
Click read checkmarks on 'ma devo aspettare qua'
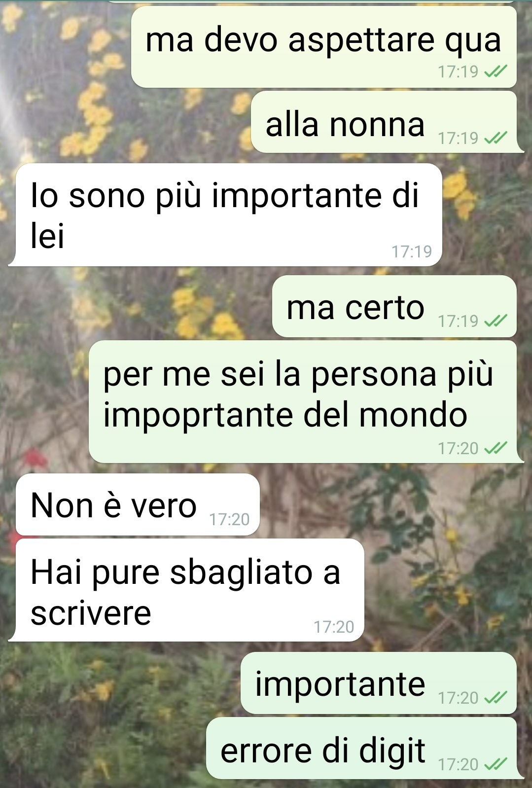496,72
